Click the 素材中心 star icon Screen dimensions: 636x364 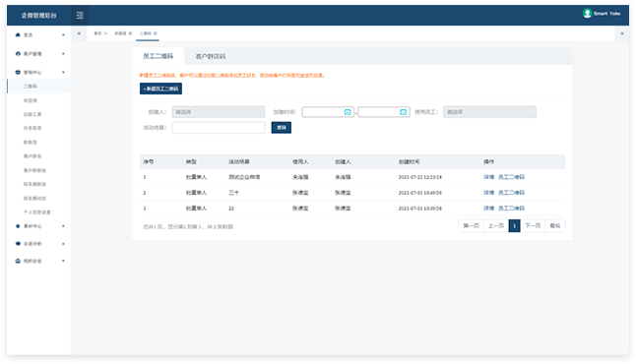pos(18,226)
